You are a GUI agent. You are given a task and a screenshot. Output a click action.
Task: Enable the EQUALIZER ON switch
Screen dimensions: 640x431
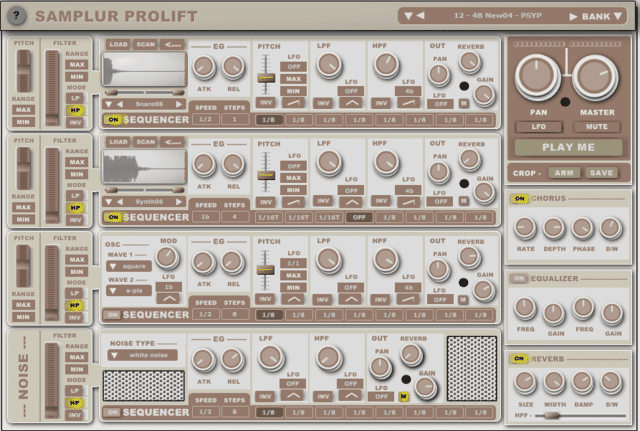tap(519, 278)
